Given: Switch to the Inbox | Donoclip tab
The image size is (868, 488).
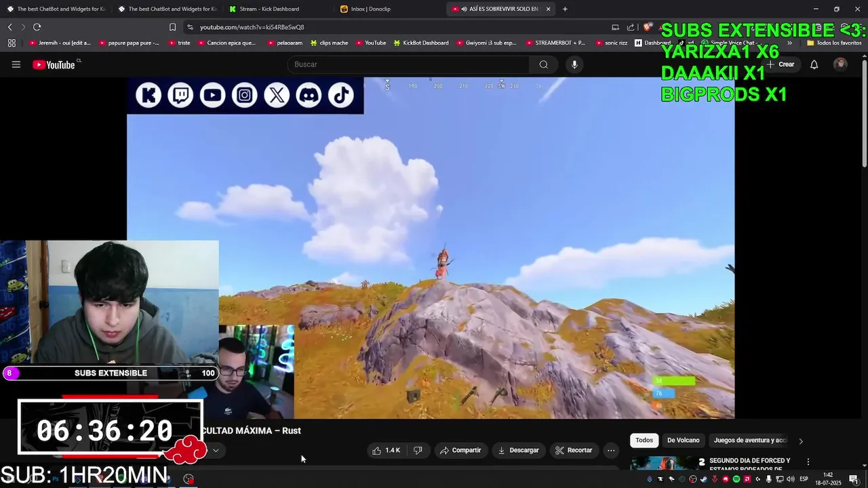Looking at the screenshot, I should tap(389, 9).
